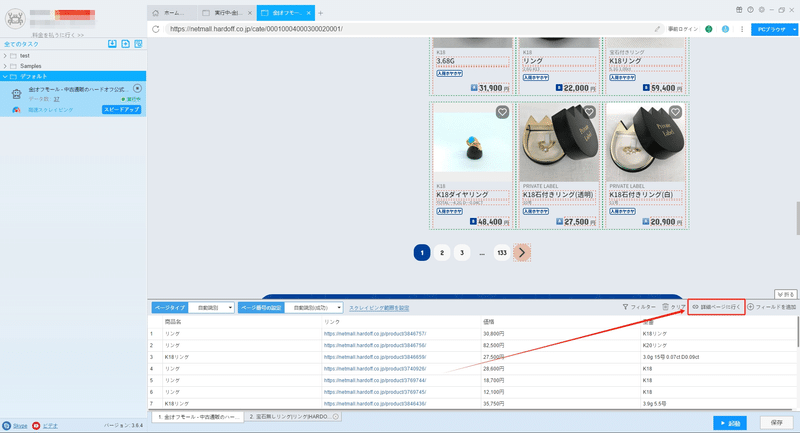Click the scraping range setting link

[x=379, y=308]
